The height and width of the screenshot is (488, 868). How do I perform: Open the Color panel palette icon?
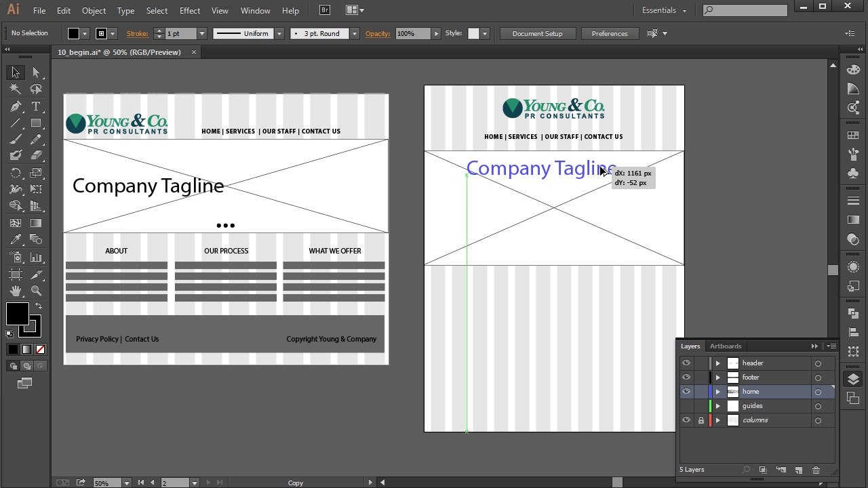point(853,70)
